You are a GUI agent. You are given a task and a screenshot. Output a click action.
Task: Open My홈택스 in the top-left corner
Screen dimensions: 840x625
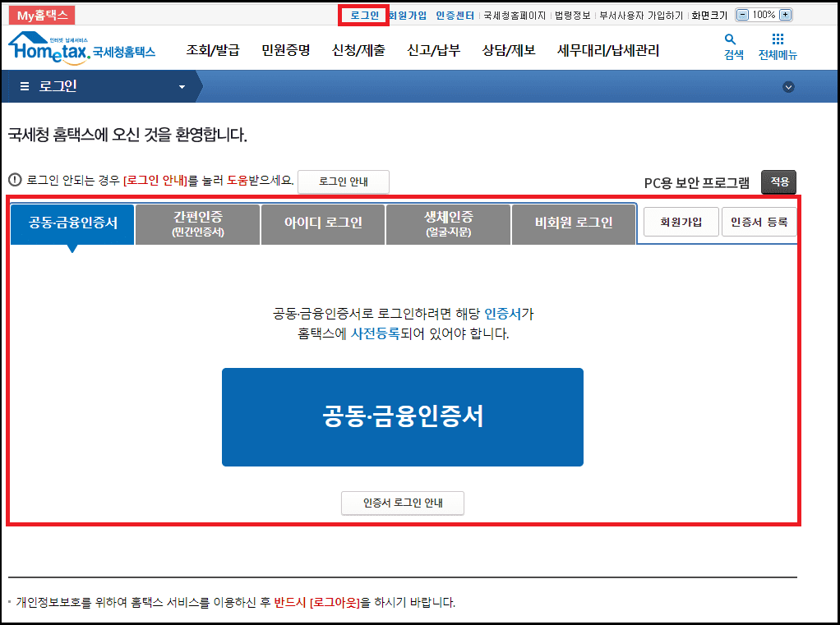point(39,14)
